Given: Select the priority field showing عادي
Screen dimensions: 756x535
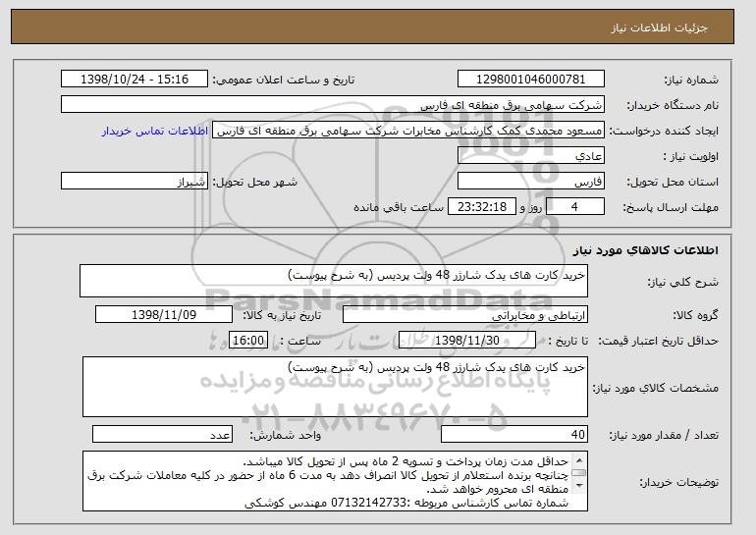Looking at the screenshot, I should (531, 156).
